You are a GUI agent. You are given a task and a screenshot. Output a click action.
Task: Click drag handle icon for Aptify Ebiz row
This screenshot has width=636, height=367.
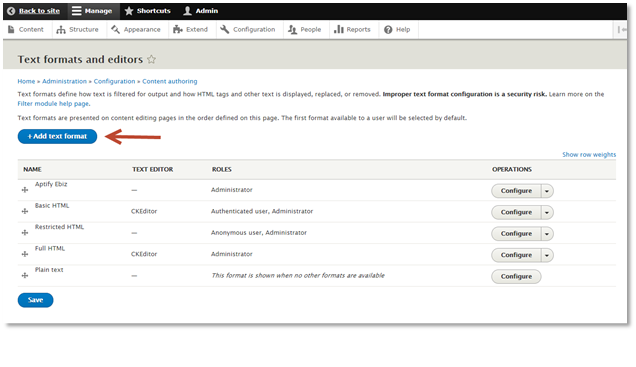tap(25, 190)
